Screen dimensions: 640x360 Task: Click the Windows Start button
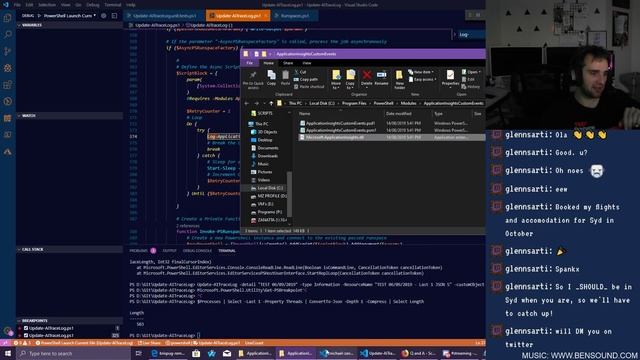coord(7,353)
